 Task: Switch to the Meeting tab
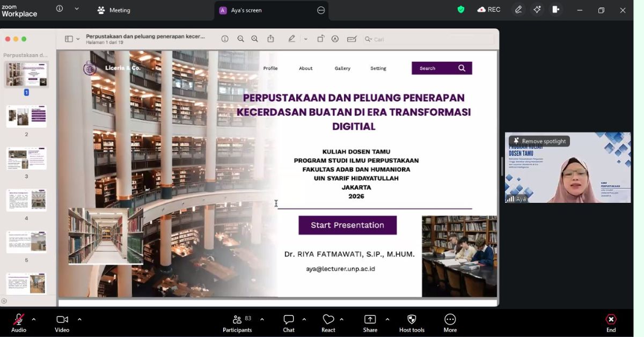pos(114,10)
